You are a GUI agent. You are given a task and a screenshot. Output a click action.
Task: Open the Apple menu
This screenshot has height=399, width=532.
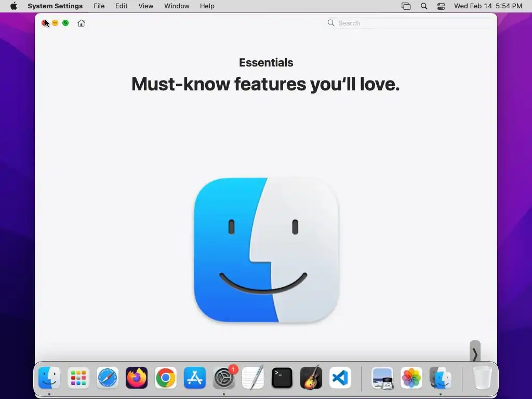tap(14, 6)
